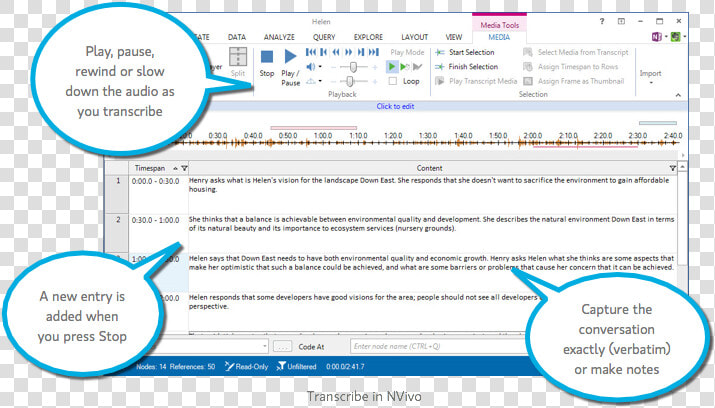Select Transcribe play mode
The height and width of the screenshot is (408, 715).
(x=417, y=67)
